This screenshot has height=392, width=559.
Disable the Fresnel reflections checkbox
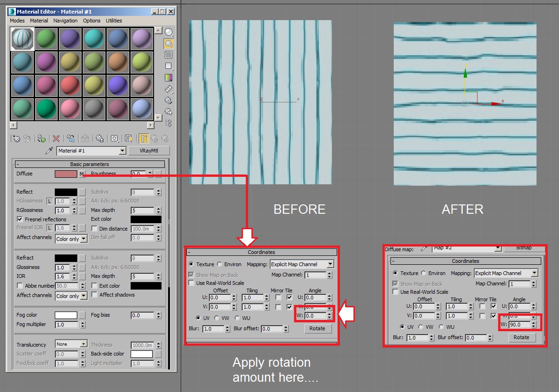tap(20, 219)
